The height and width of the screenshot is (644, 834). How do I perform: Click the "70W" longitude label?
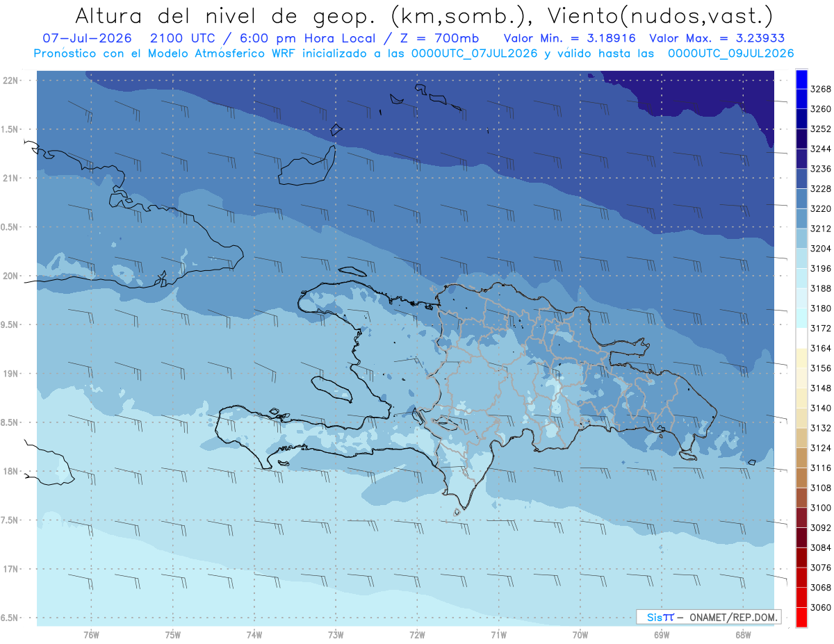(x=580, y=634)
